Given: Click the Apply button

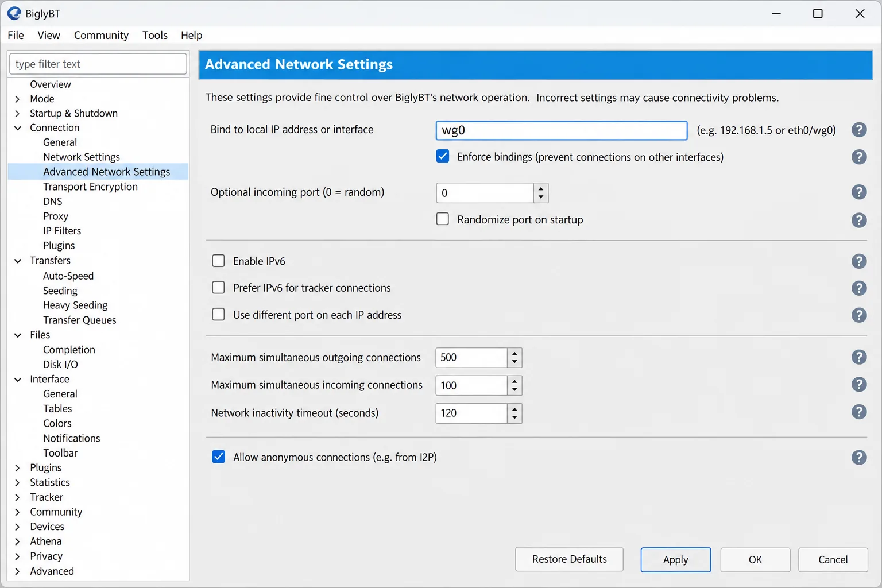Looking at the screenshot, I should (675, 559).
